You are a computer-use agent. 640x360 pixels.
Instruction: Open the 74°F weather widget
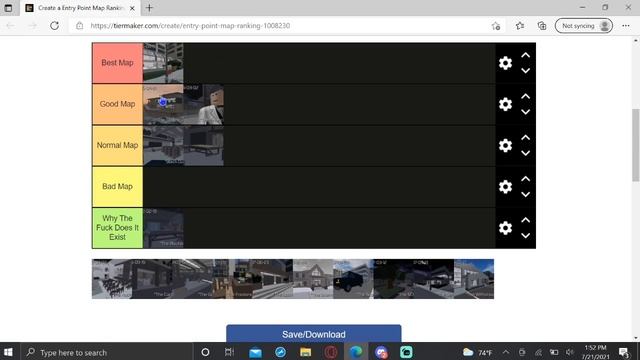click(478, 352)
